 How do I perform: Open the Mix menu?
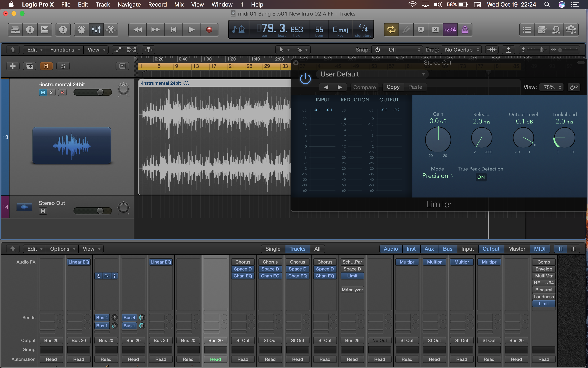pos(179,4)
